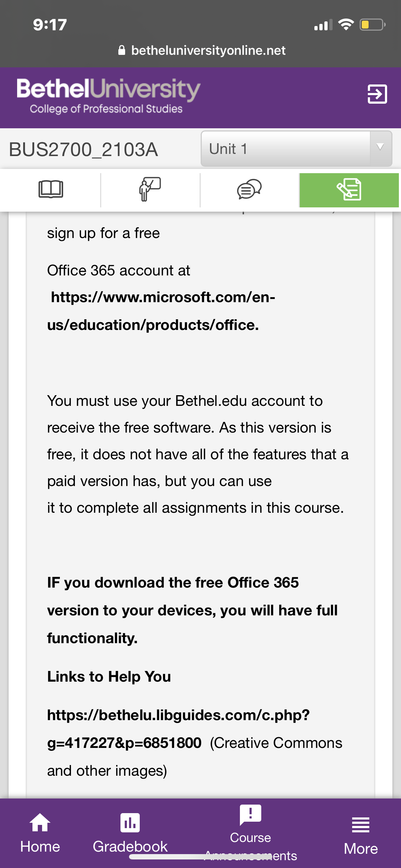Image resolution: width=401 pixels, height=868 pixels.
Task: Open the Gradebook chart icon
Action: [x=130, y=822]
